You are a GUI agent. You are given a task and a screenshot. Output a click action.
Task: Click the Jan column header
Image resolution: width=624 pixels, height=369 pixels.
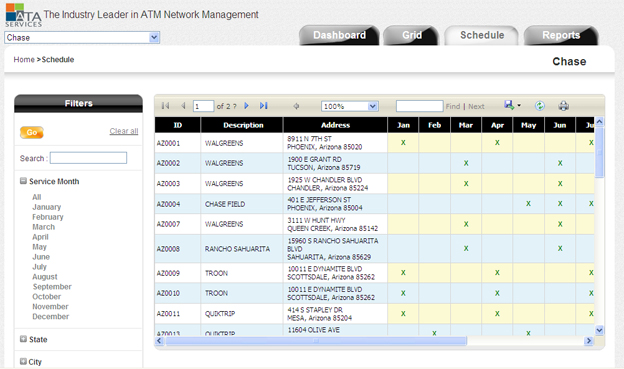click(x=403, y=125)
